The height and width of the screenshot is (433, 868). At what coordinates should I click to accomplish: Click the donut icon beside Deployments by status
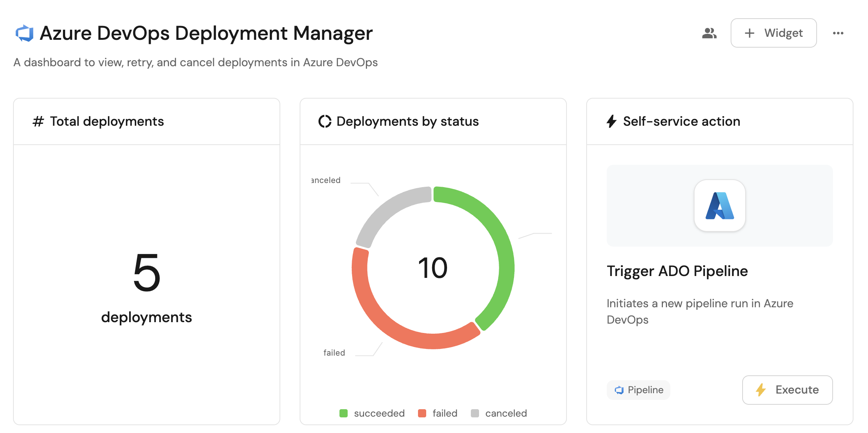(x=325, y=121)
